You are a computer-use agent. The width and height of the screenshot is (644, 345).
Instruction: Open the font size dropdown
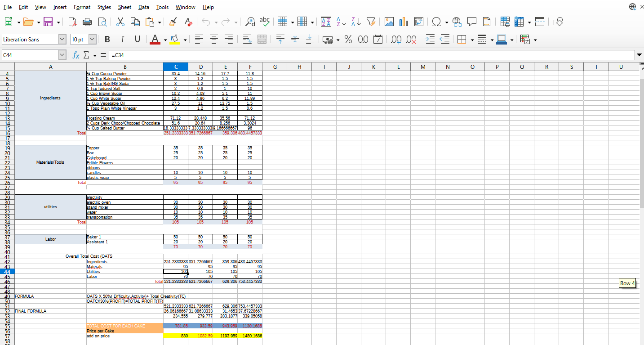[x=92, y=40]
